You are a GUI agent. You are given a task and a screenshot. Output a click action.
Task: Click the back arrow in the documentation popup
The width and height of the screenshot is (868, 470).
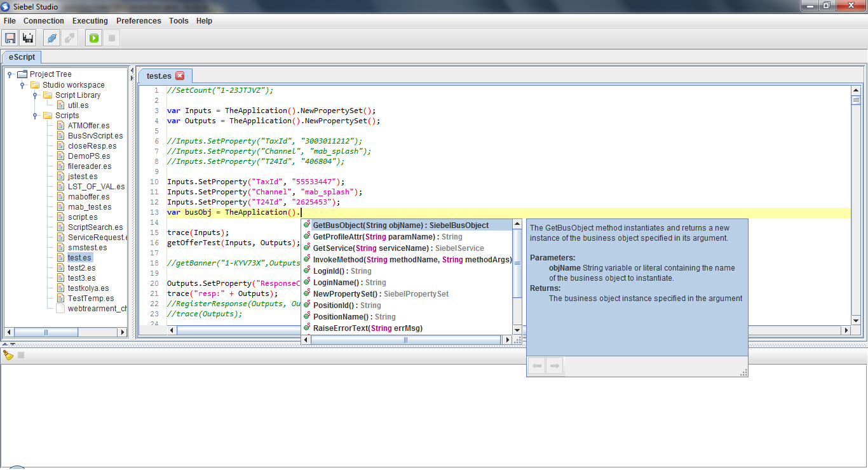click(537, 366)
